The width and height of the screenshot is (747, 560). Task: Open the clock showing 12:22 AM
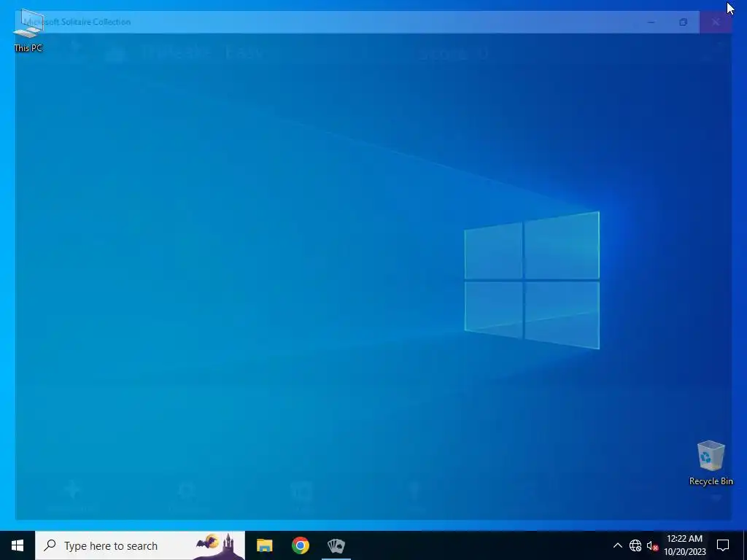(x=684, y=545)
